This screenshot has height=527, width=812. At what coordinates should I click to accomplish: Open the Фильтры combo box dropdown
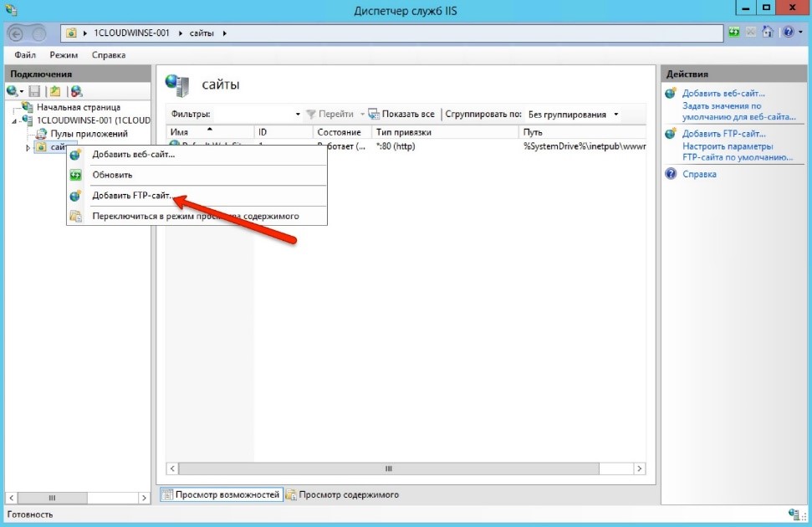coord(298,115)
